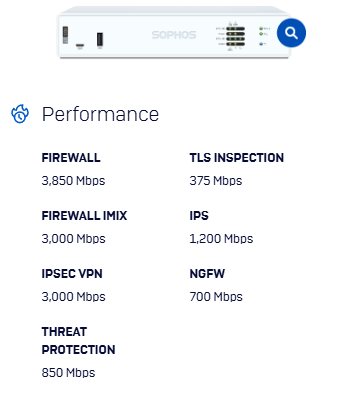The width and height of the screenshot is (363, 414).
Task: Click the Performance section heading
Action: click(100, 114)
